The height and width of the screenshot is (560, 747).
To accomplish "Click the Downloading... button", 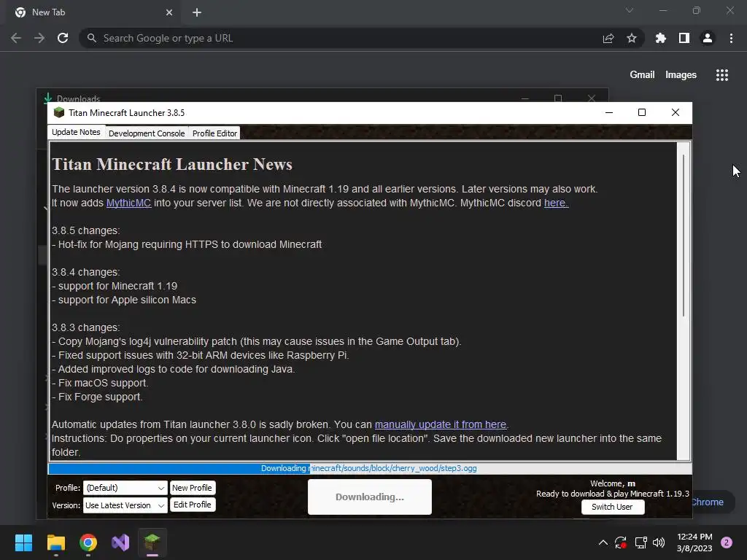I will (x=370, y=497).
